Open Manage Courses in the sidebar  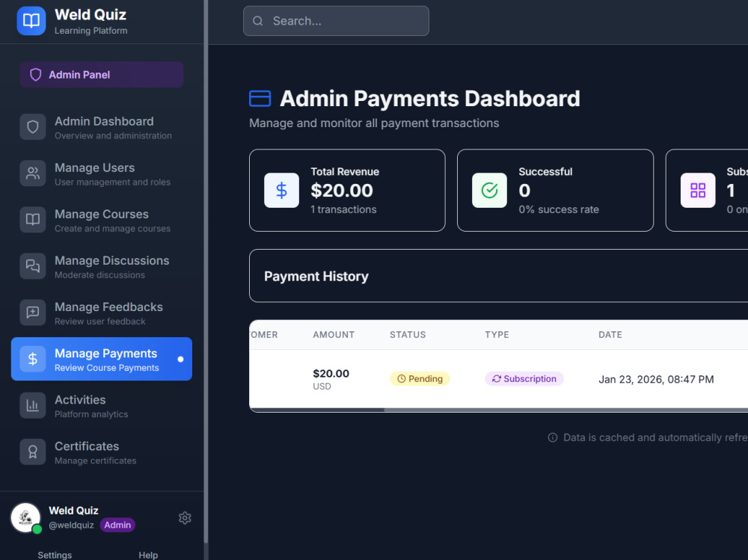click(102, 219)
